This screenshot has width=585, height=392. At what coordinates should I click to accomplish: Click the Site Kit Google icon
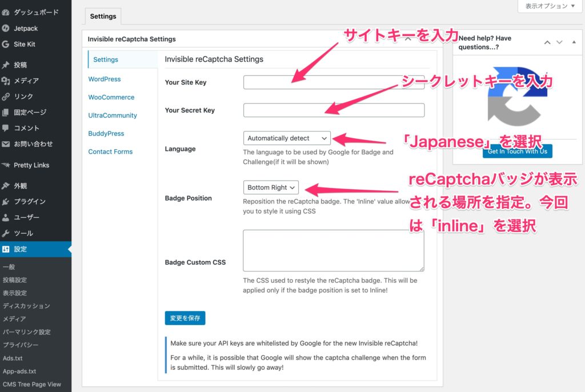[5, 44]
